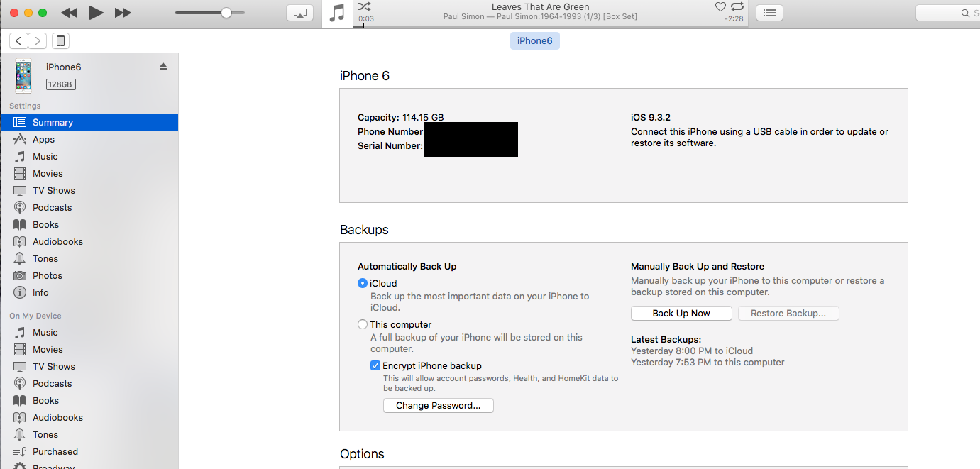Image resolution: width=980 pixels, height=469 pixels.
Task: Click Podcasts icon under On My Device
Action: (x=20, y=383)
